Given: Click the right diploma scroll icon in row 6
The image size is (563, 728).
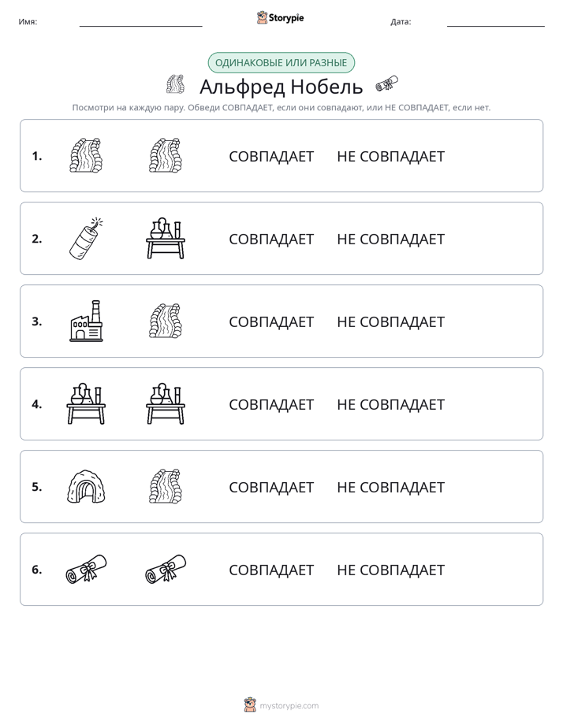Looking at the screenshot, I should (x=166, y=569).
